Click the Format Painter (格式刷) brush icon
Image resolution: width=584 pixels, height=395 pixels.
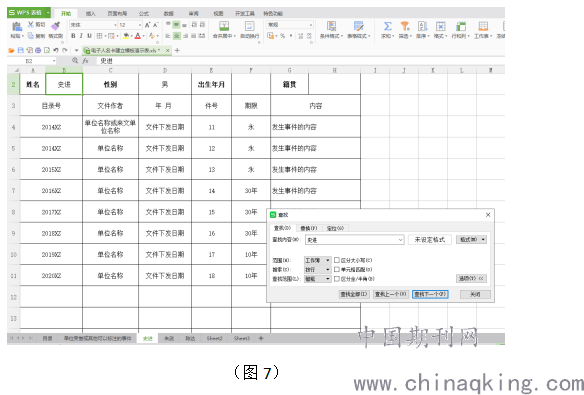[55, 26]
